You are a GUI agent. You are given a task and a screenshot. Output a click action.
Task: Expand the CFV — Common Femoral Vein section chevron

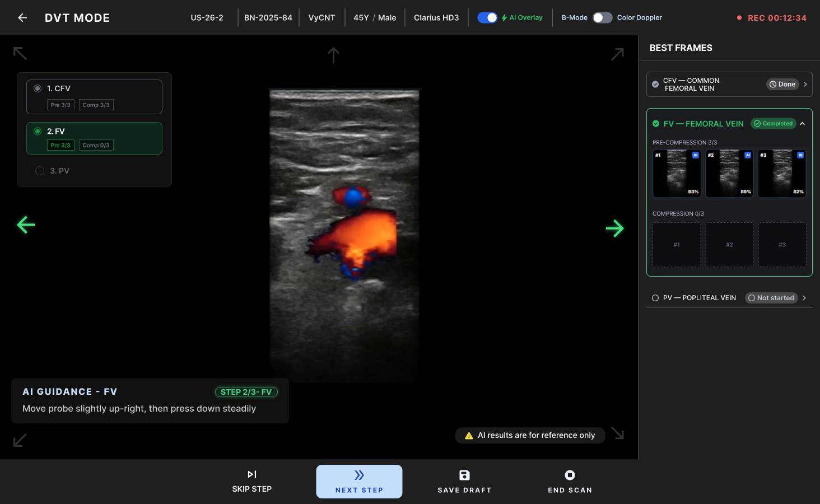coord(805,85)
